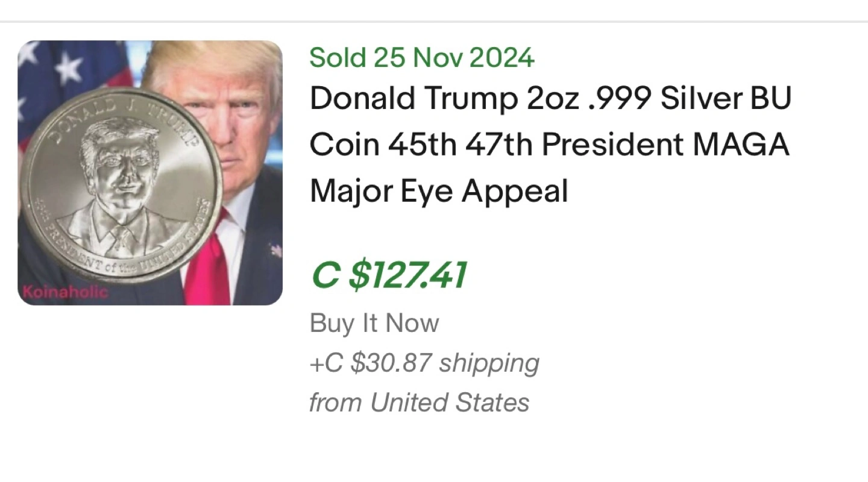Click the 'Coin 45th 47th President MAGA' title line
This screenshot has height=482, width=868.
click(549, 145)
